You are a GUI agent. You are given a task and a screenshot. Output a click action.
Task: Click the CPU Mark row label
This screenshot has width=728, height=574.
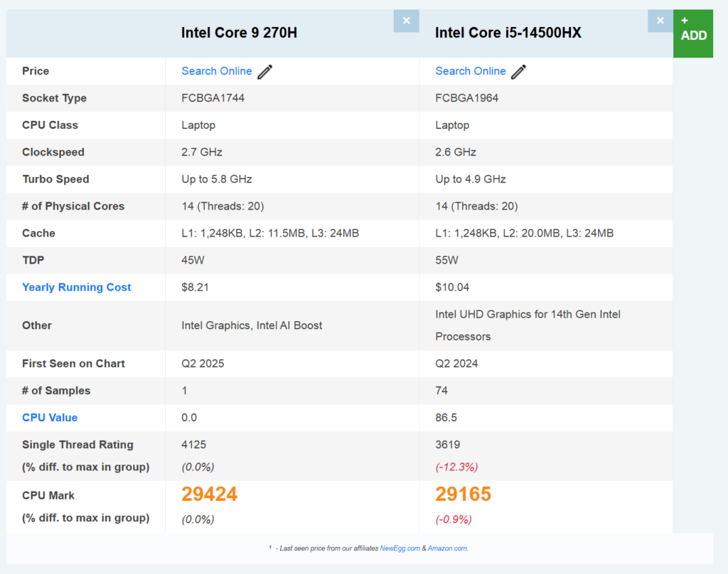[x=48, y=496]
